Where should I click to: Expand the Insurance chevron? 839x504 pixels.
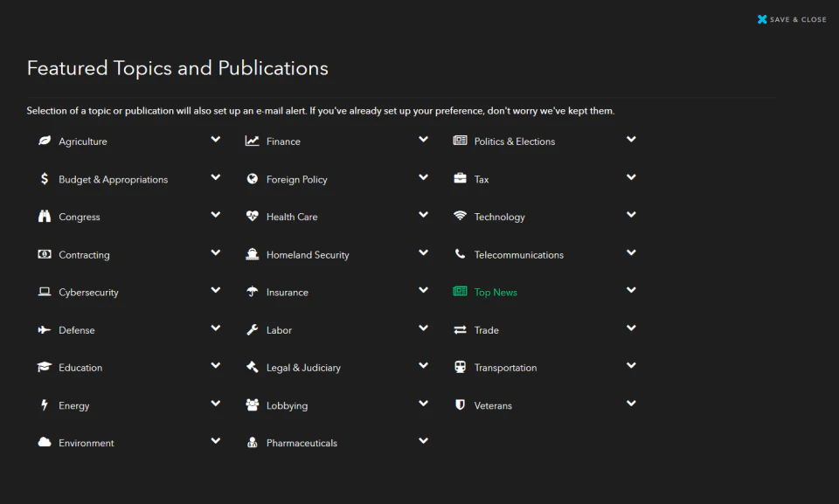pyautogui.click(x=423, y=290)
